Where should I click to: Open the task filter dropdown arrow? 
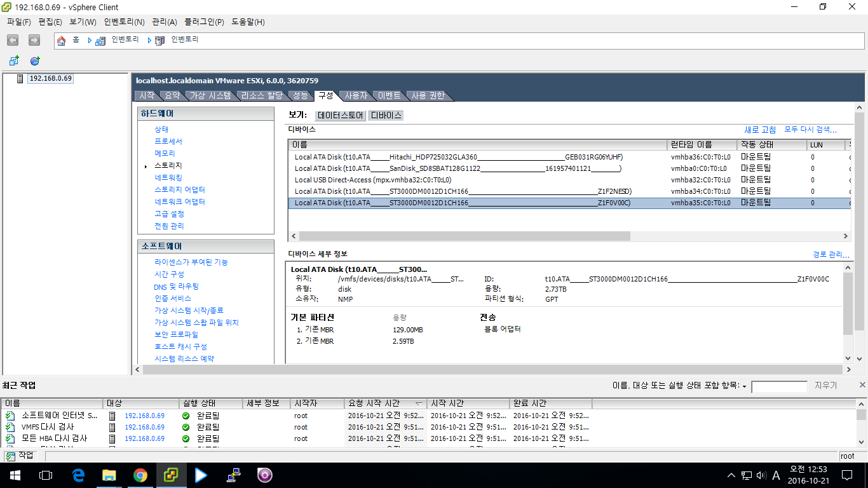tap(744, 386)
